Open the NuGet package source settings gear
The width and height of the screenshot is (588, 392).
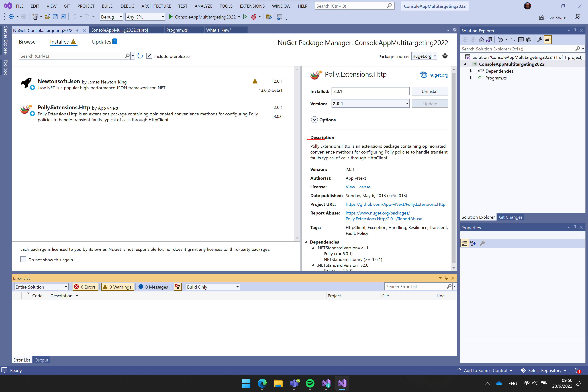pos(445,56)
